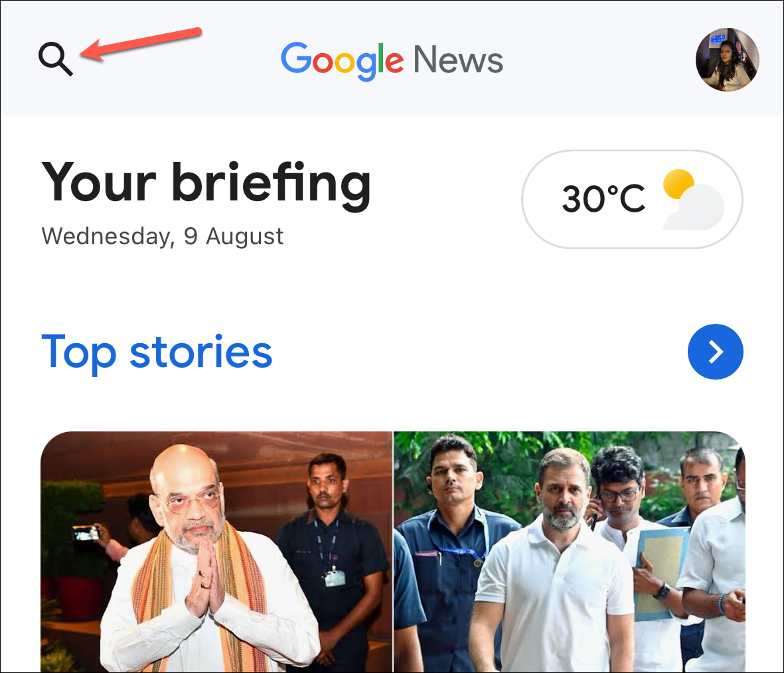This screenshot has height=673, width=784.
Task: Click the grey 'News' word in header
Action: (x=458, y=60)
